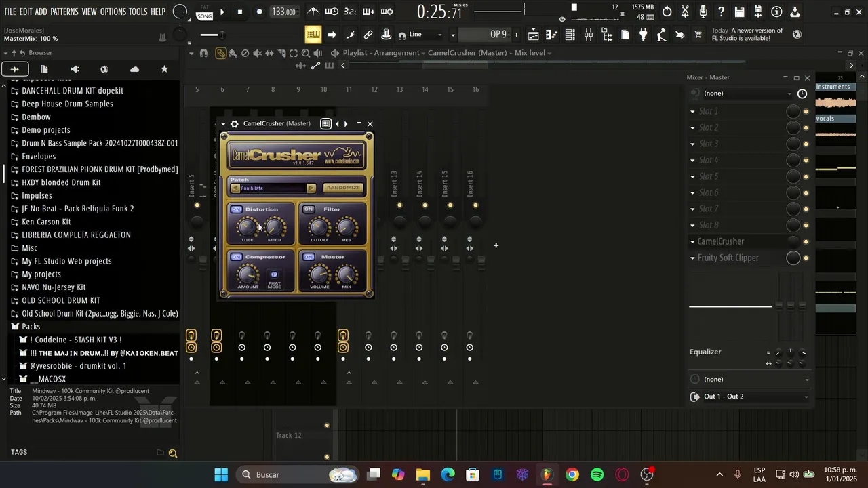Screen dimensions: 868x488
Task: Click the project info icon
Action: tap(776, 12)
